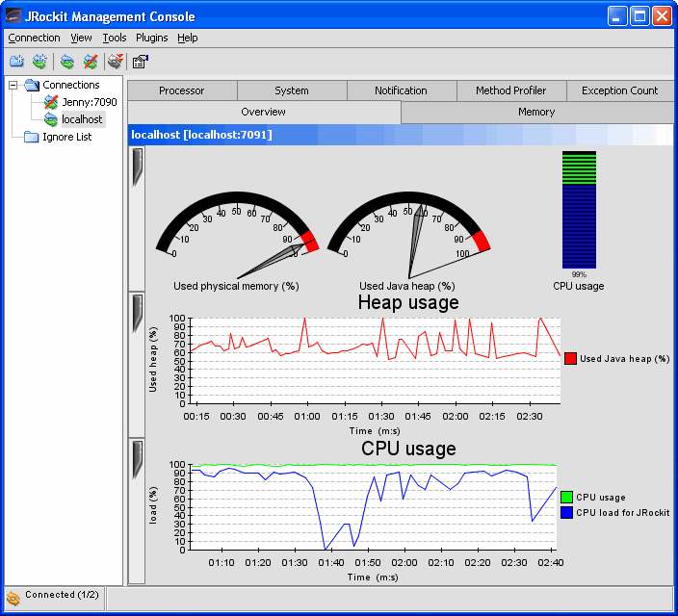
Task: Click the green CPU usage legend swatch
Action: click(x=566, y=497)
